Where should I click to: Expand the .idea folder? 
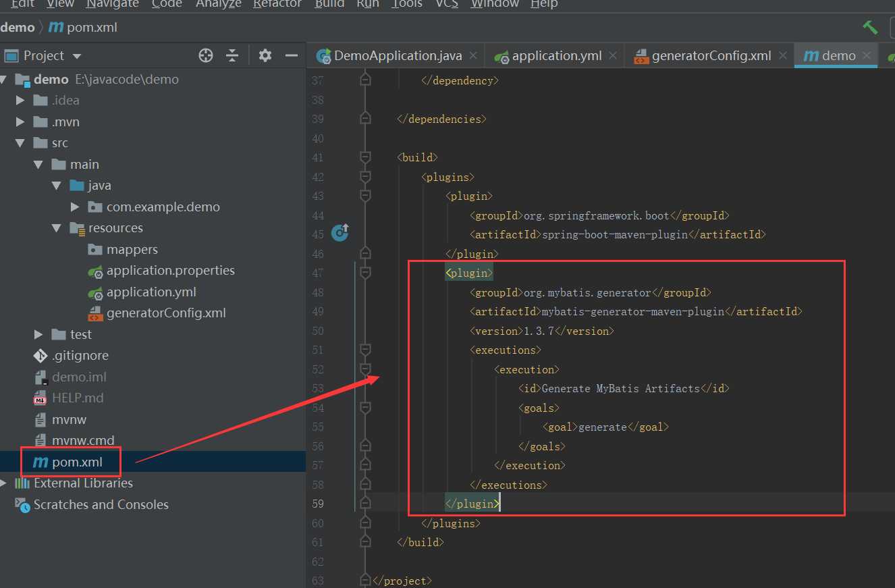tap(20, 101)
